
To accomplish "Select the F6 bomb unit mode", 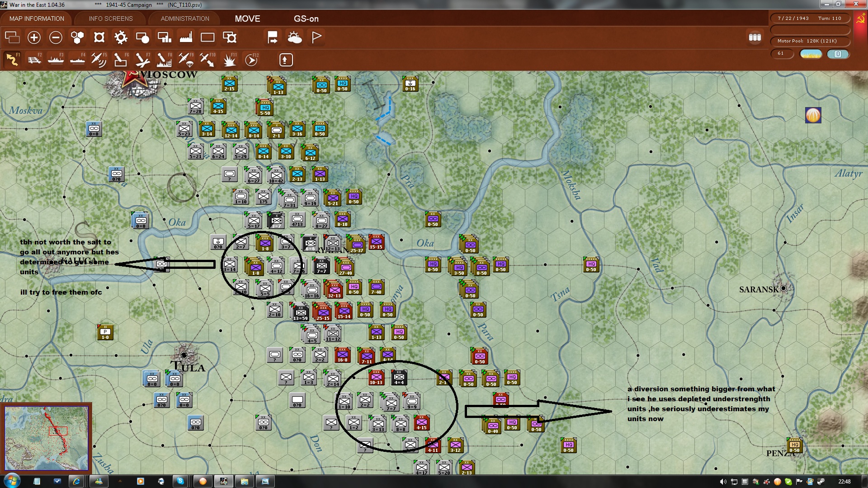I will pyautogui.click(x=121, y=60).
